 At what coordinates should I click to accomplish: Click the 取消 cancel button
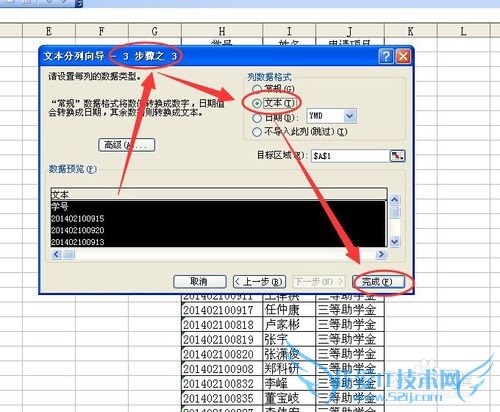point(200,282)
